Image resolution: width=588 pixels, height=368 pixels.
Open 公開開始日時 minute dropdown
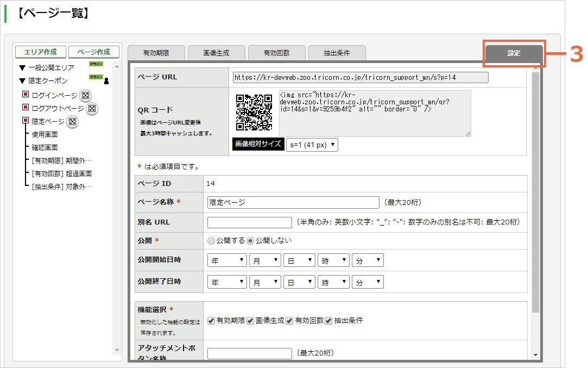point(368,260)
